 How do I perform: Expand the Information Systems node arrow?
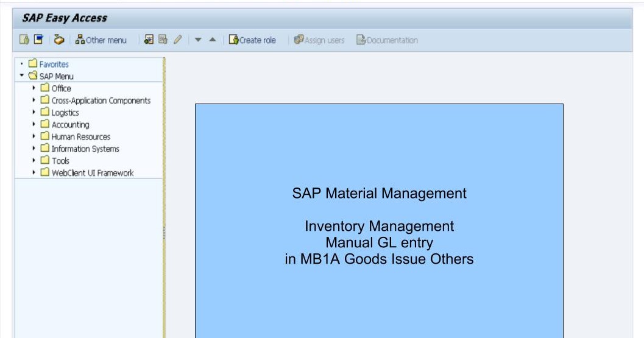coord(34,148)
